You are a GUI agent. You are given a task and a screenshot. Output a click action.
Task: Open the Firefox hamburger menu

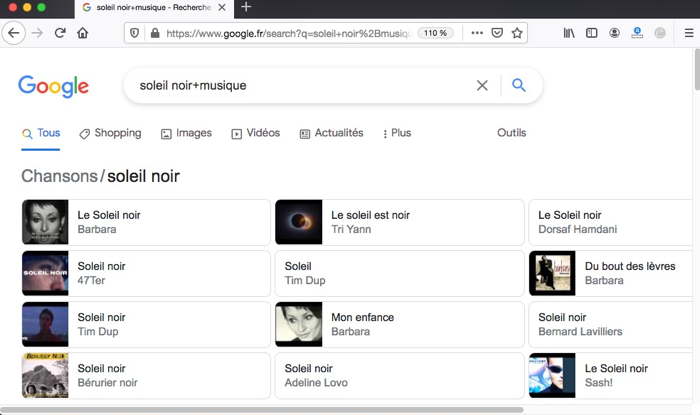point(689,33)
